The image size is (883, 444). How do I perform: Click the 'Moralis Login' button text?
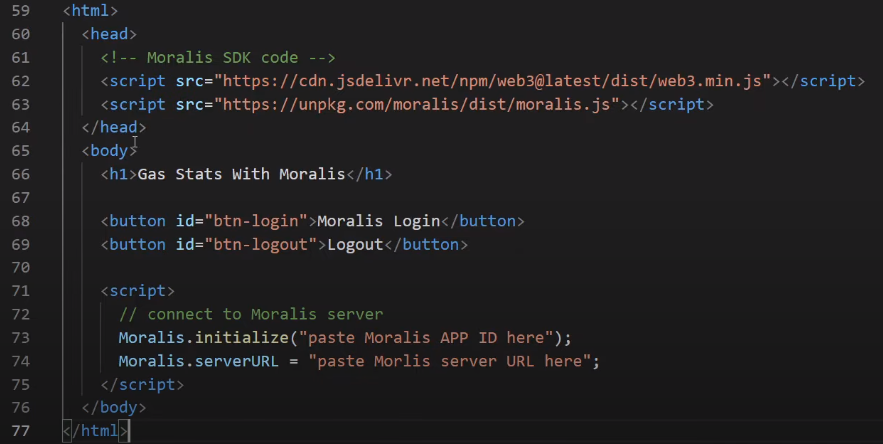(378, 221)
